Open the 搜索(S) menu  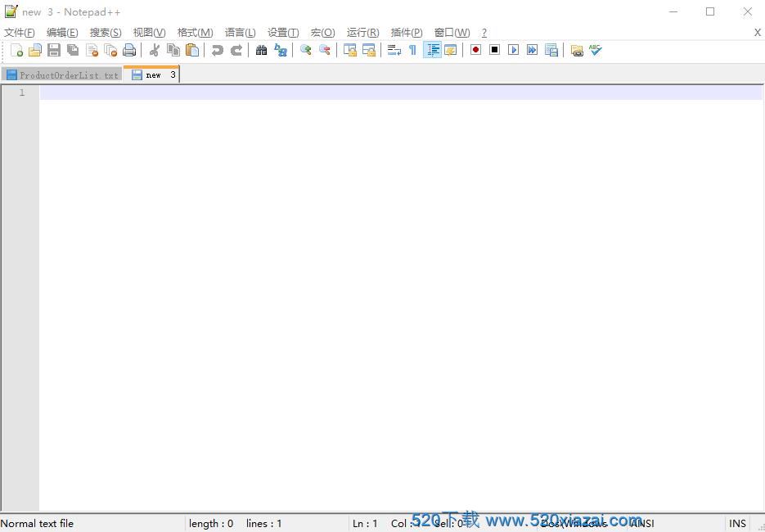(106, 33)
